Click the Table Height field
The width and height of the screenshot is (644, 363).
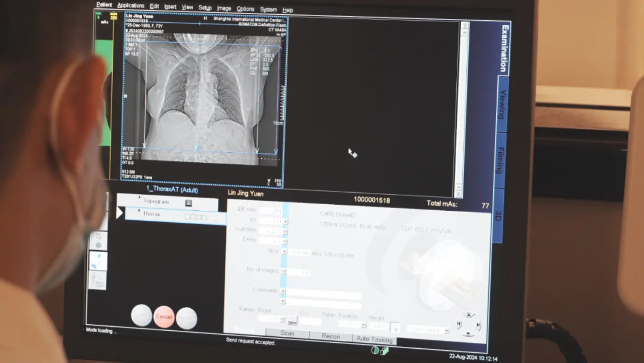pyautogui.click(x=378, y=326)
